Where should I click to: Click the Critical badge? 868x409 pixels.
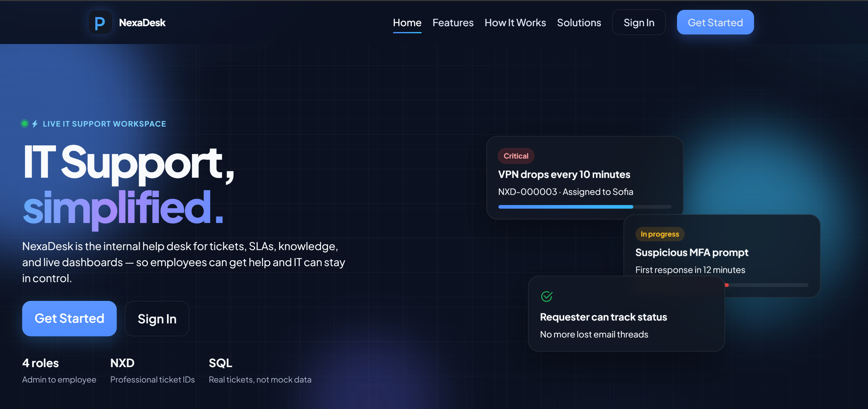tap(516, 156)
